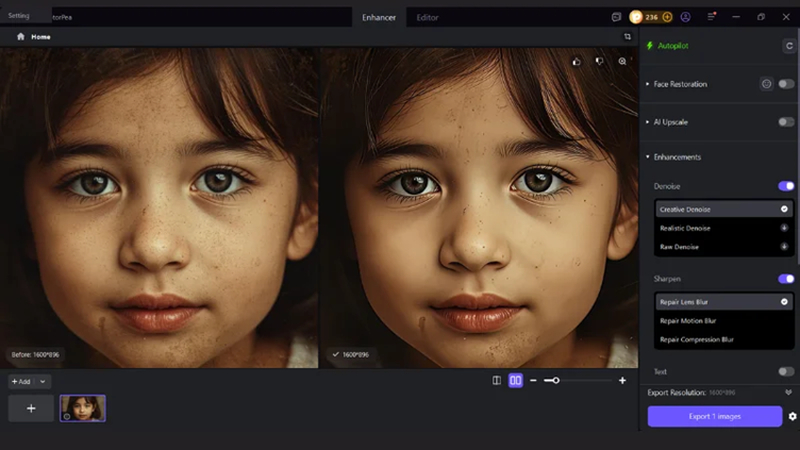This screenshot has width=800, height=450.
Task: Click the after 1600*896 label
Action: point(356,355)
